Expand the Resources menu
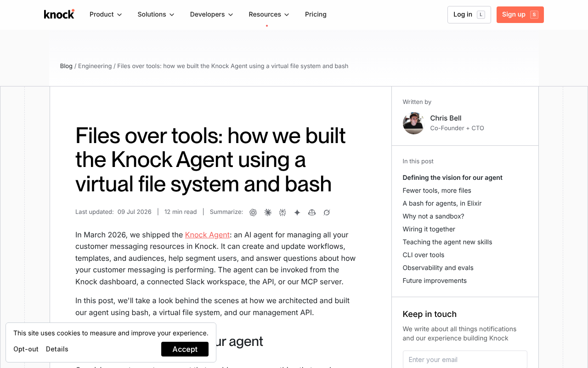 click(269, 14)
